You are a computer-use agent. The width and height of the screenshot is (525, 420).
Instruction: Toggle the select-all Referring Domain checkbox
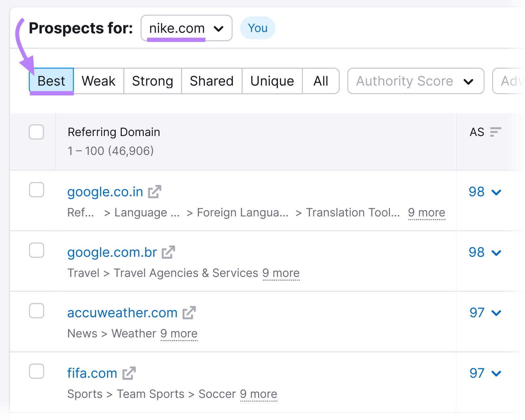[x=36, y=132]
